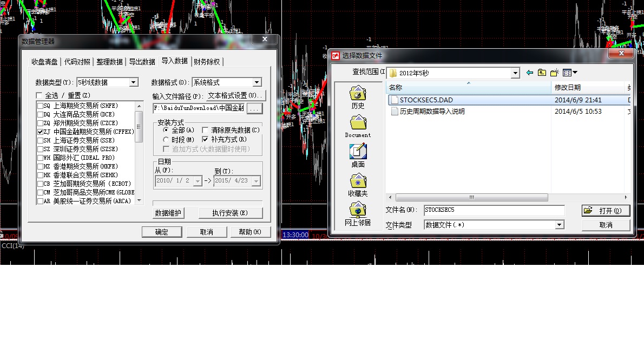The height and width of the screenshot is (351, 644).
Task: Click the back arrow in file dialog
Action: 530,73
